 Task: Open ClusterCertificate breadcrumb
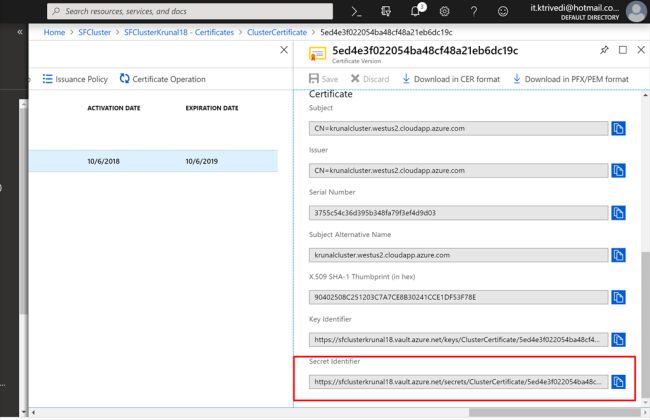[277, 32]
